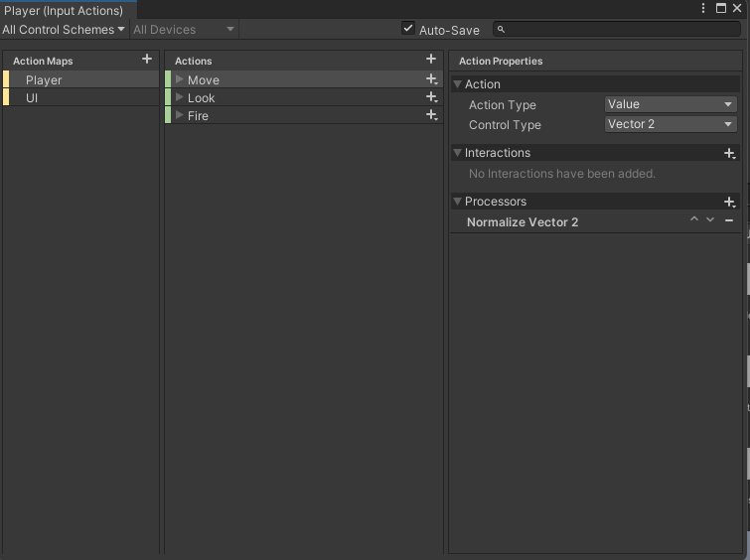Image resolution: width=750 pixels, height=560 pixels.
Task: Remove the Normalize Vector 2 processor
Action: coord(729,220)
